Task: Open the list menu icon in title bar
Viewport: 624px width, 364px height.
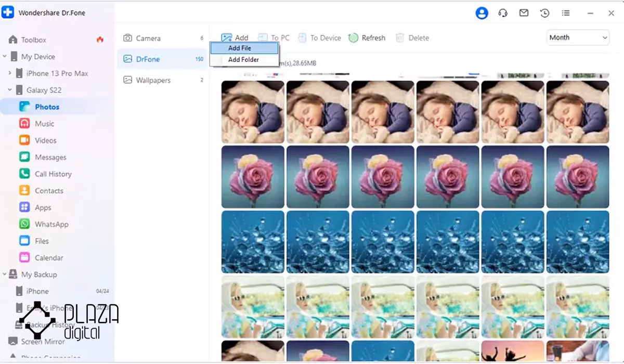Action: 566,13
